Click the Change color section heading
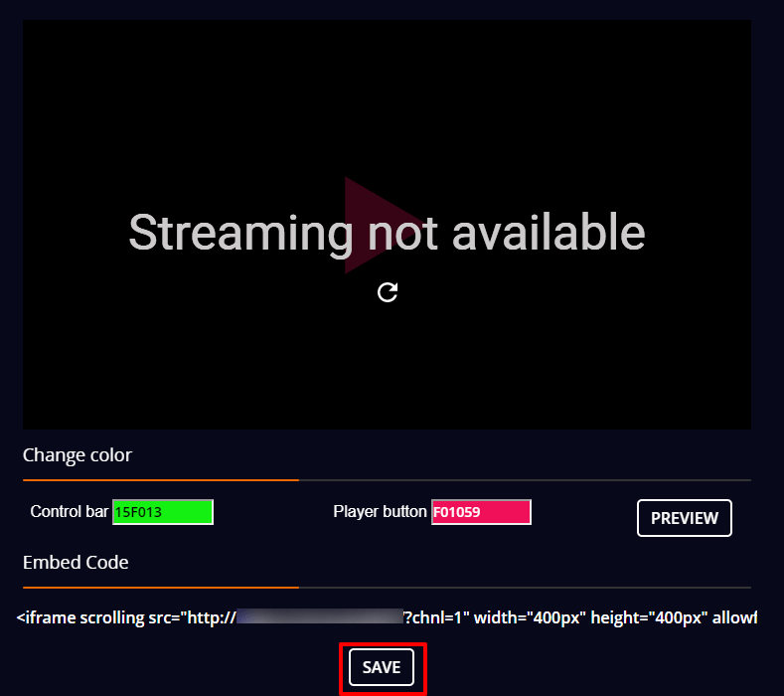Screen dimensions: 784x696 click(x=78, y=455)
